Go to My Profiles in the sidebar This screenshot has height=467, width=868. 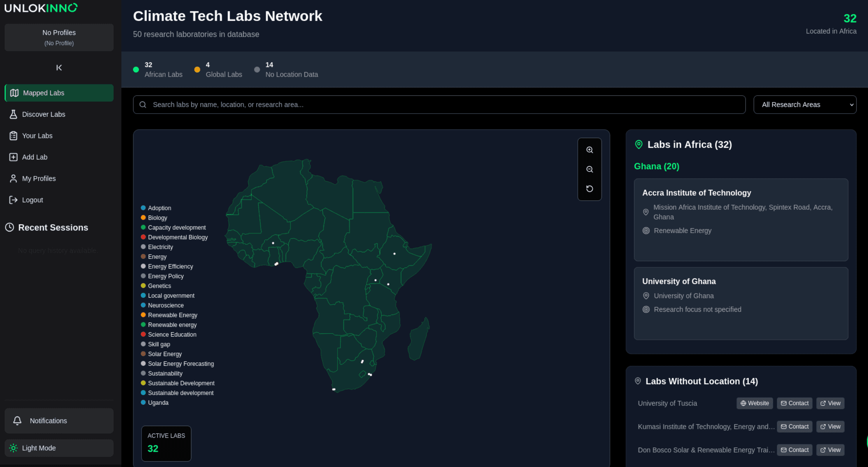[39, 179]
